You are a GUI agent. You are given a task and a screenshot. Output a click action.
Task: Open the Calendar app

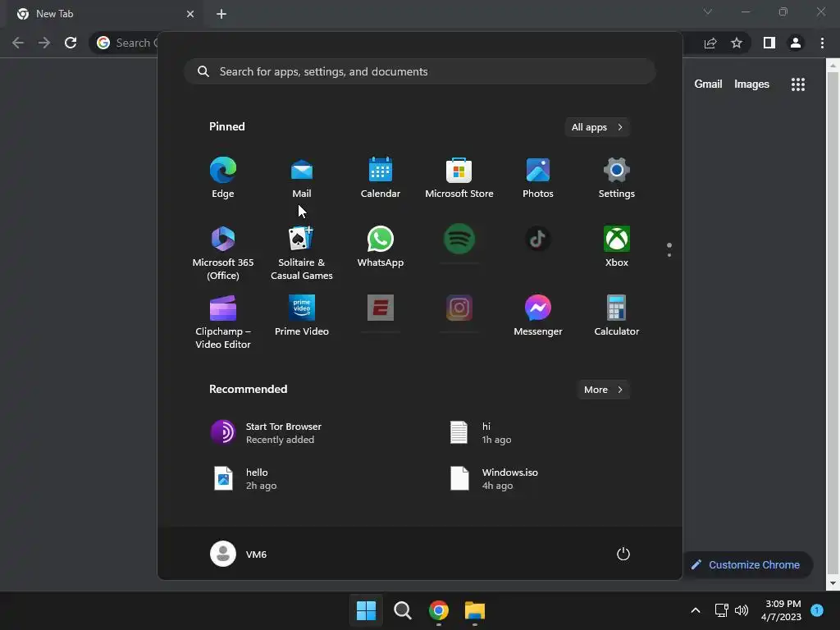pos(381,178)
